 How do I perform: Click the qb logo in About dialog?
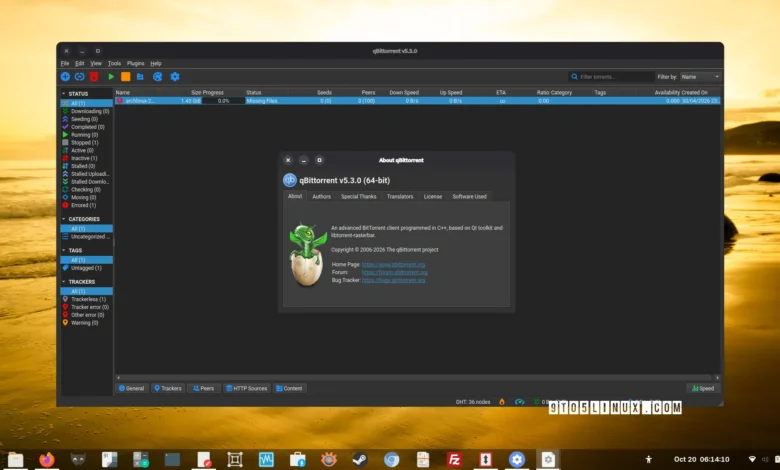pos(290,180)
